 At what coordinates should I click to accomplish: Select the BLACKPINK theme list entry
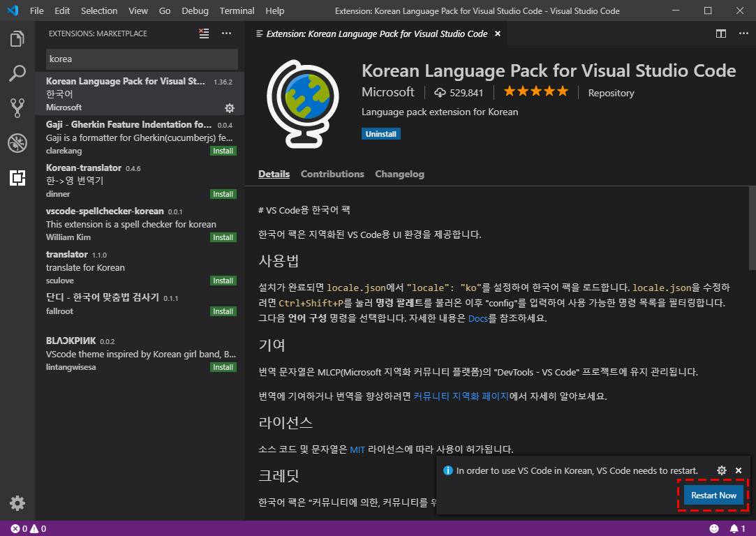[x=140, y=353]
